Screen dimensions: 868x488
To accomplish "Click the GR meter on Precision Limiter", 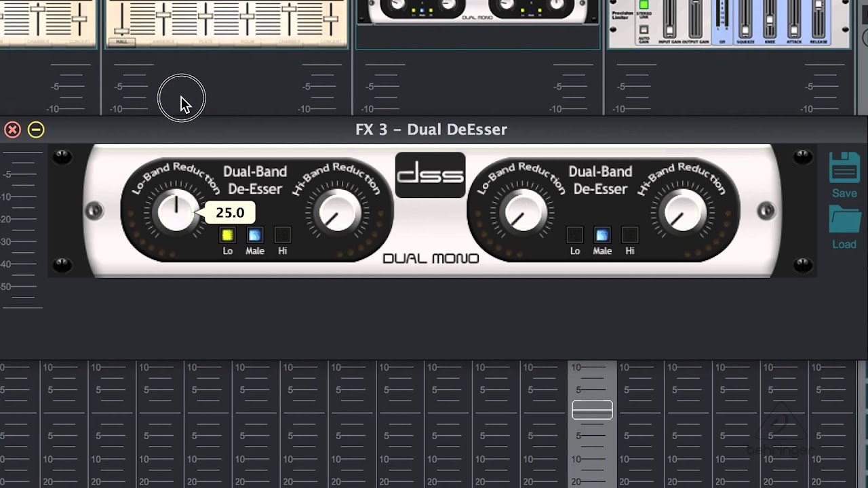I will [x=722, y=15].
